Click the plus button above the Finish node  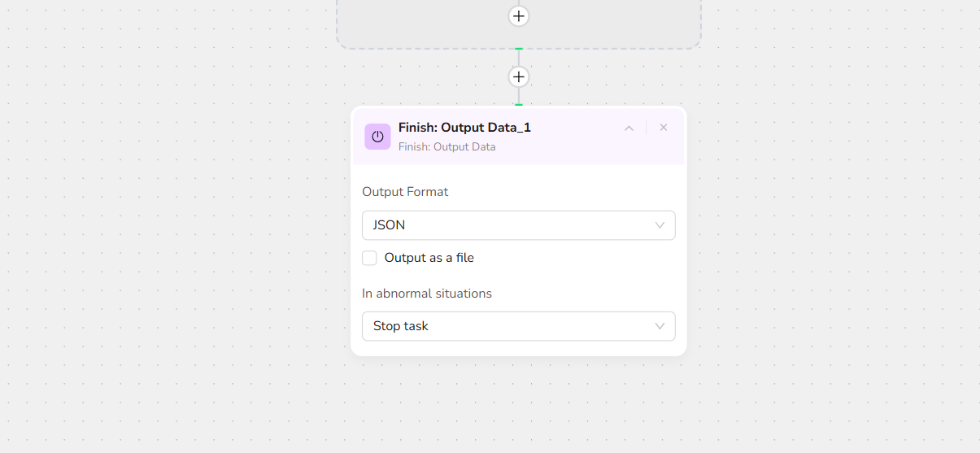tap(519, 77)
